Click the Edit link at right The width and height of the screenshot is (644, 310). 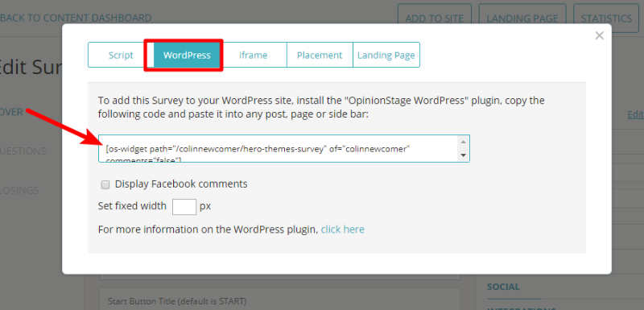pos(635,114)
